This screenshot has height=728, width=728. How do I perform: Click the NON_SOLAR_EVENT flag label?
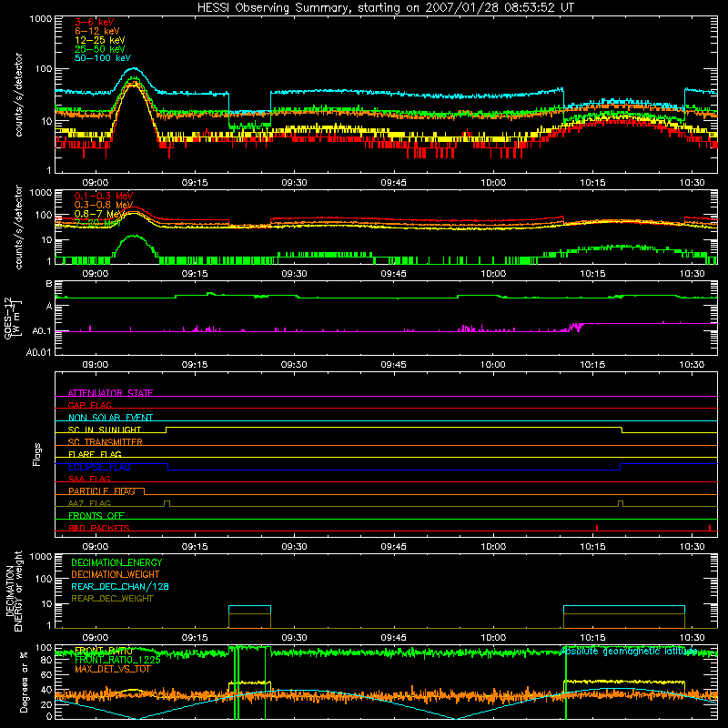coord(110,418)
